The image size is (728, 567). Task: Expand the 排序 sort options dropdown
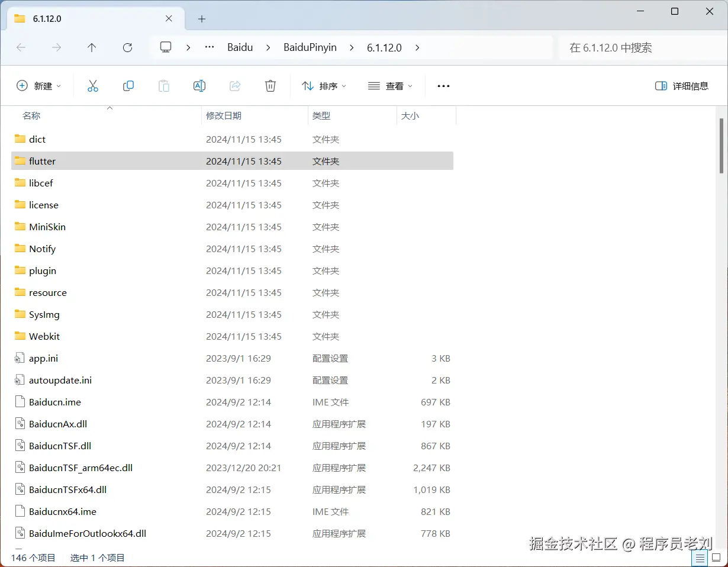(324, 86)
